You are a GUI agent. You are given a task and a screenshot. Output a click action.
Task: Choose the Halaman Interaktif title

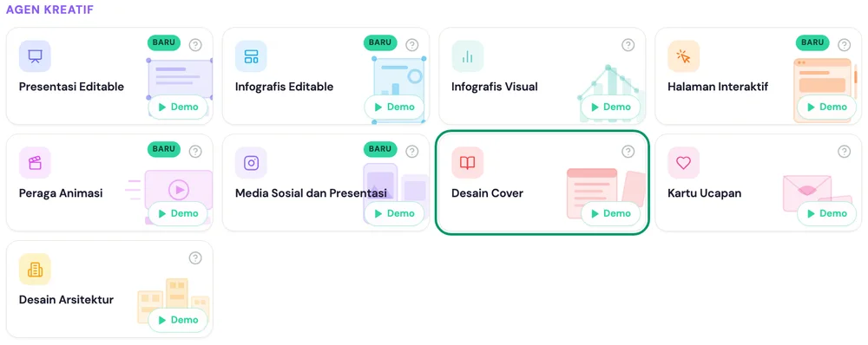718,87
